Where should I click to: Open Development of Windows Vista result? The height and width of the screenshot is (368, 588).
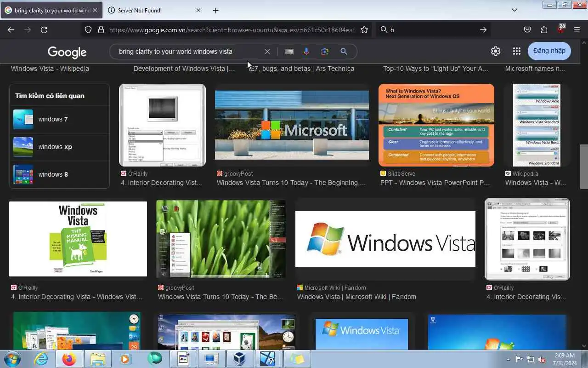click(x=184, y=69)
